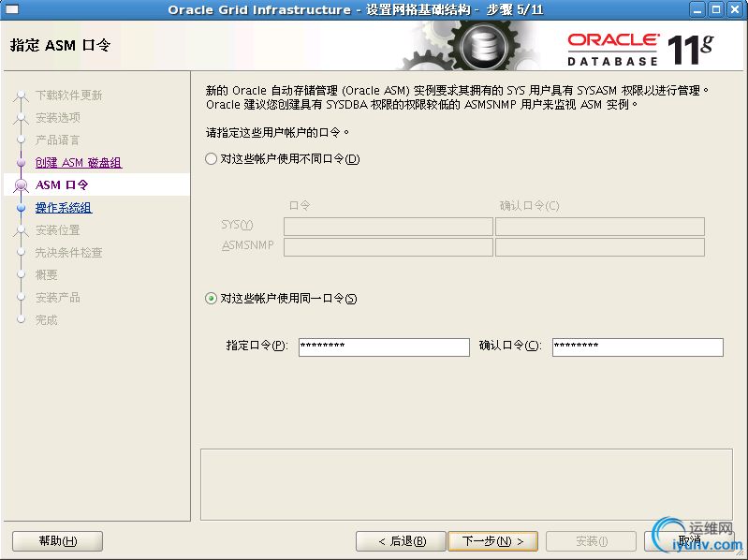This screenshot has height=560, width=748.
Task: Click the 安装位置 step label
Action: click(58, 230)
